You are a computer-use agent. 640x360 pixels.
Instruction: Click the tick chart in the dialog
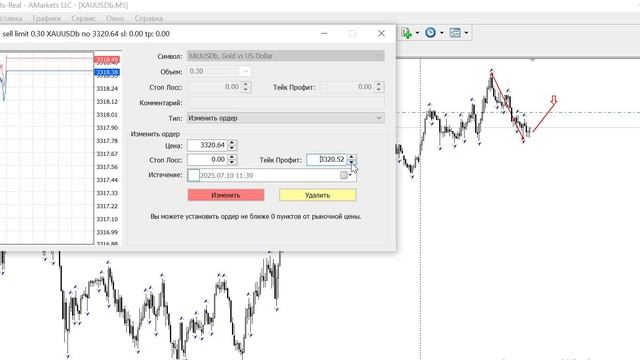tap(47, 148)
